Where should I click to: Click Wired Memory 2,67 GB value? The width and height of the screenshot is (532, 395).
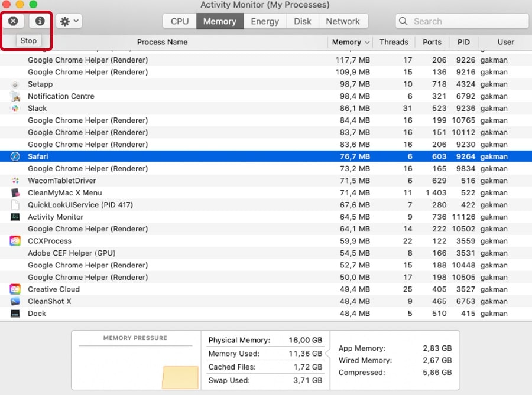pyautogui.click(x=437, y=360)
